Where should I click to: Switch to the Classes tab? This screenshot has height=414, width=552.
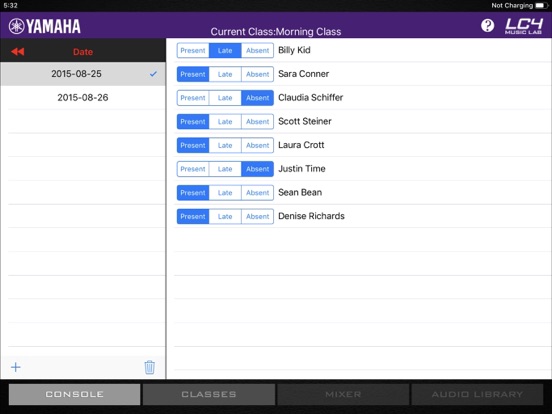tap(209, 394)
